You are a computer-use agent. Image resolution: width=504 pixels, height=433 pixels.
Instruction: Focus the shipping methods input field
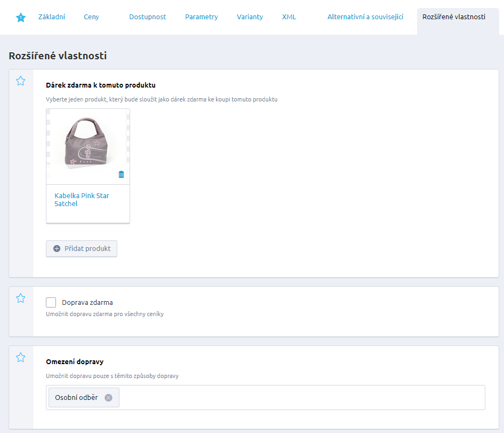266,398
